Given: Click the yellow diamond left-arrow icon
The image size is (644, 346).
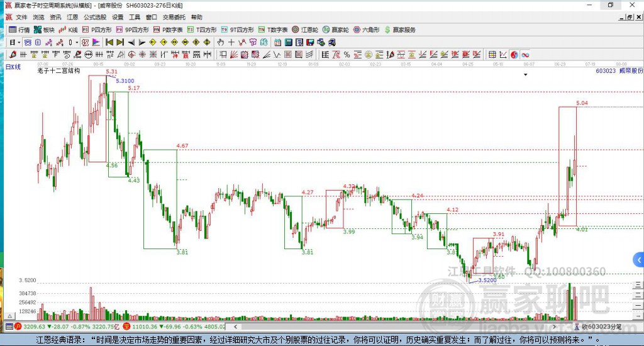Looking at the screenshot, I should 152,42.
